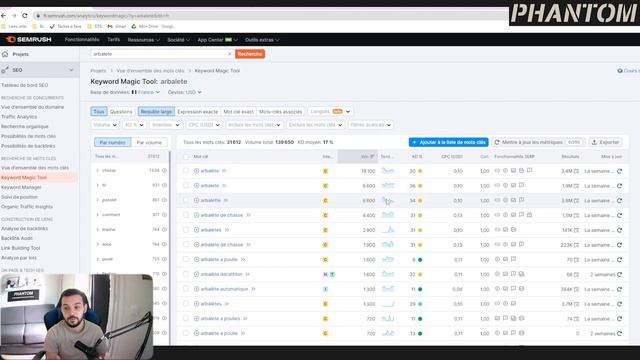
Task: Click the browser address bar
Action: (x=269, y=16)
